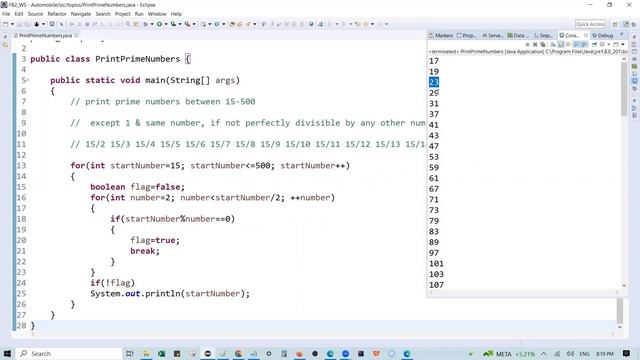Click the Open Perspective icon near Quick Access
640x360 pixels.
[615, 24]
